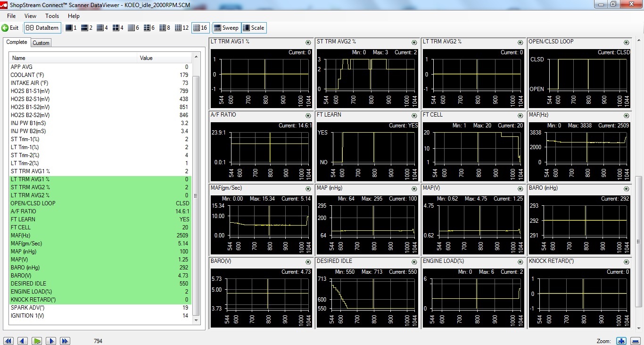
Task: Click MAP(V) graph options icon
Action: coord(520,188)
